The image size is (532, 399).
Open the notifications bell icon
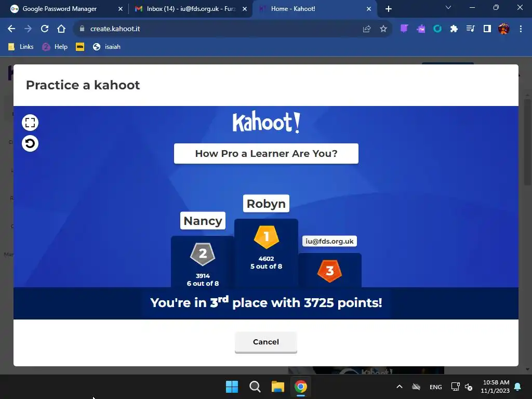pos(518,387)
